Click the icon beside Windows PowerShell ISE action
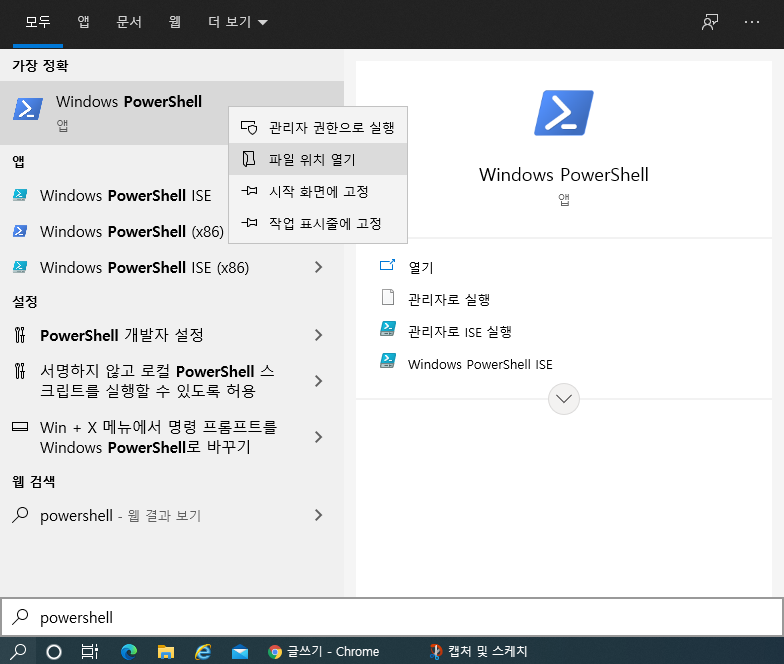Viewport: 784px width, 664px height. 388,360
